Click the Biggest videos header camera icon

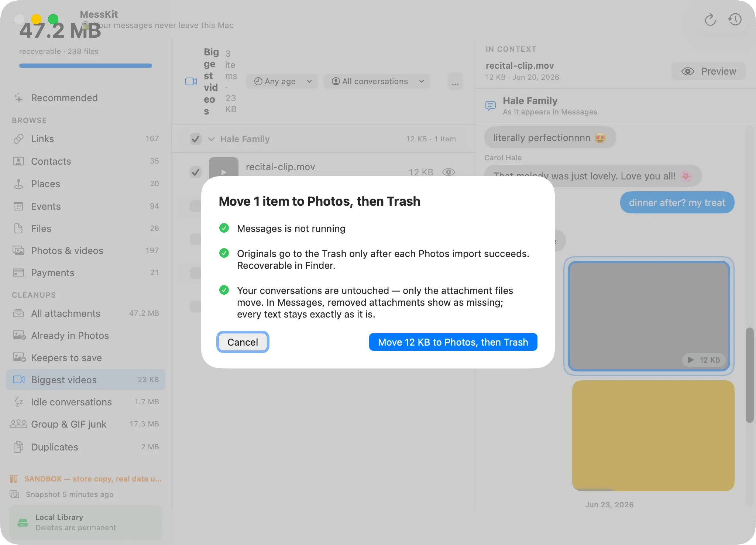pyautogui.click(x=191, y=81)
